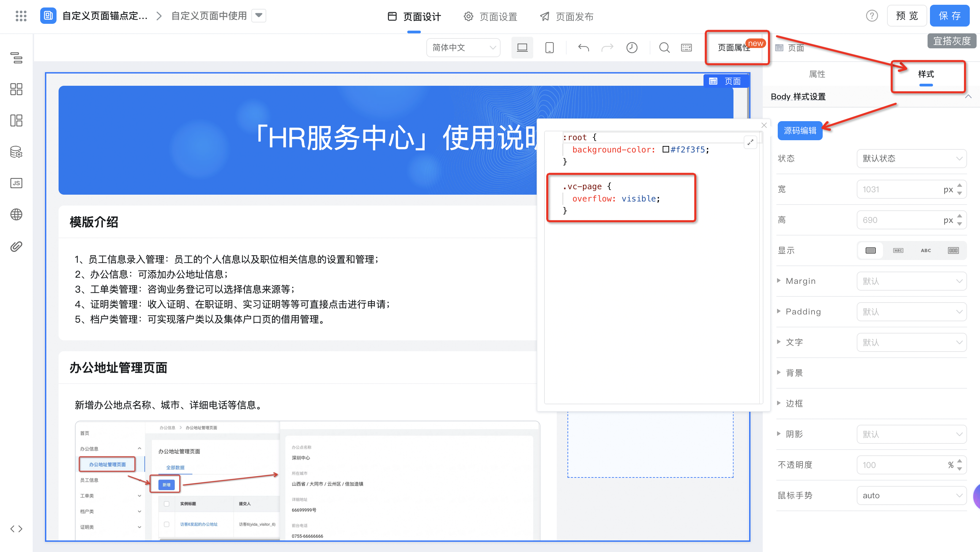Switch to the 页面设计 tab
Image resolution: width=980 pixels, height=552 pixels.
[x=414, y=17]
